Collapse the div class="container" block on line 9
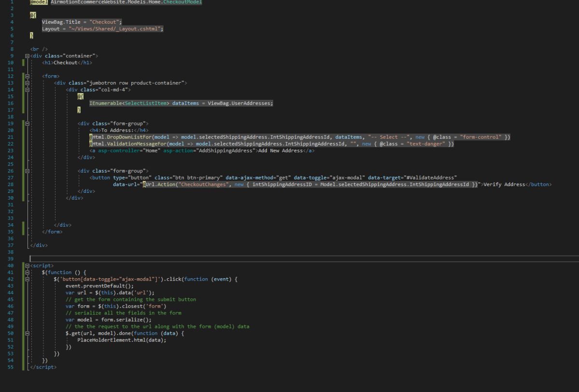This screenshot has height=392, width=579. [27, 56]
